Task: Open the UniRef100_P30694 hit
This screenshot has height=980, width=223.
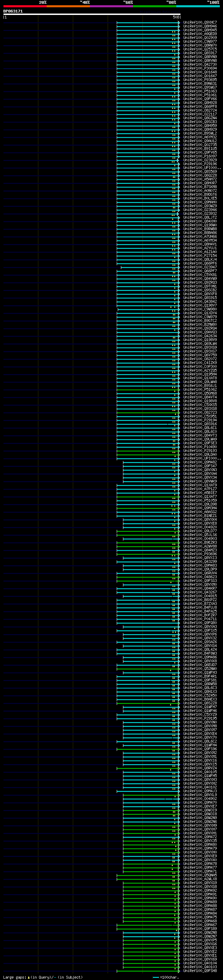Action: (200, 68)
